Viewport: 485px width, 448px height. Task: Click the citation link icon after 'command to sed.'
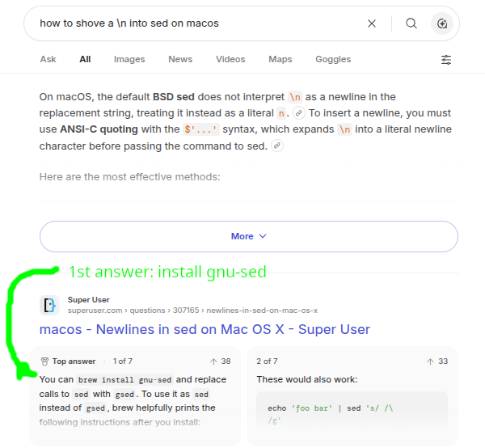pyautogui.click(x=276, y=146)
